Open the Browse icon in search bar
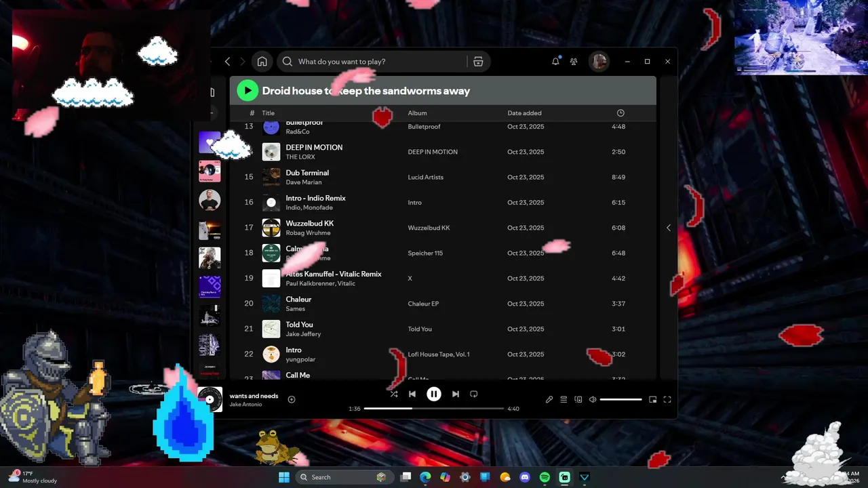Image resolution: width=868 pixels, height=488 pixels. tap(478, 62)
